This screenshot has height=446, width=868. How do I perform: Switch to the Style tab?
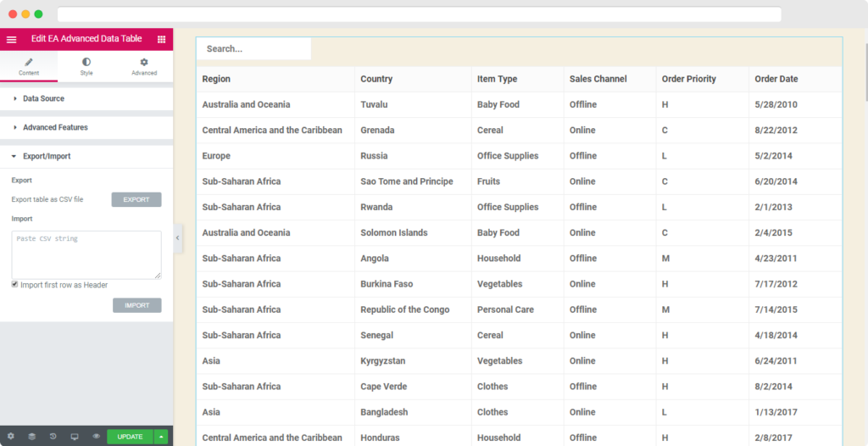coord(86,66)
